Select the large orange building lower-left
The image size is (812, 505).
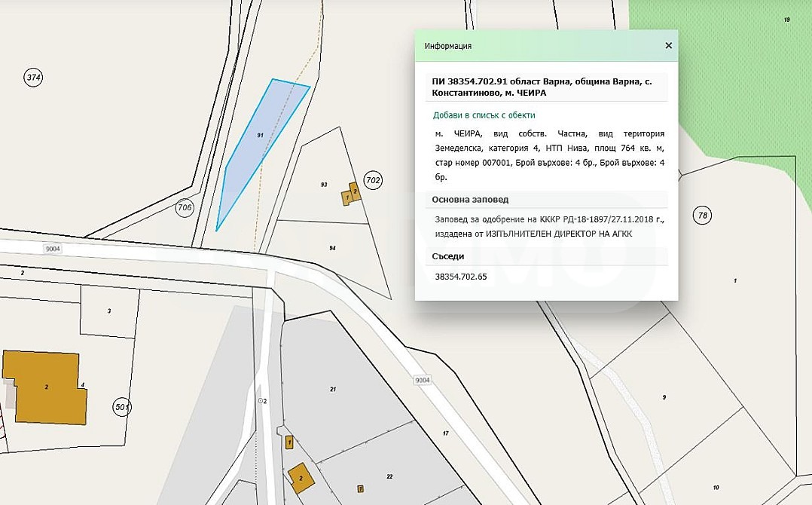45,387
